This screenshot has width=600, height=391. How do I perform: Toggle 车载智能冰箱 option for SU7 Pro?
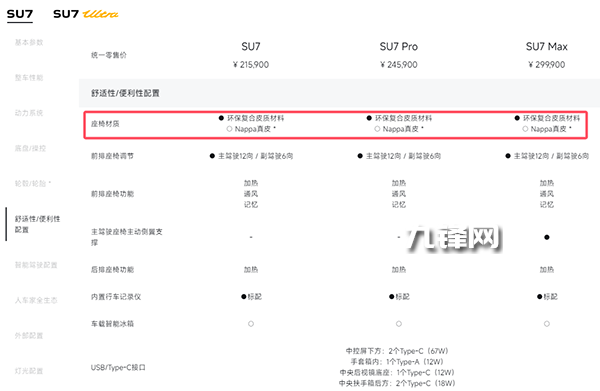[x=399, y=324]
